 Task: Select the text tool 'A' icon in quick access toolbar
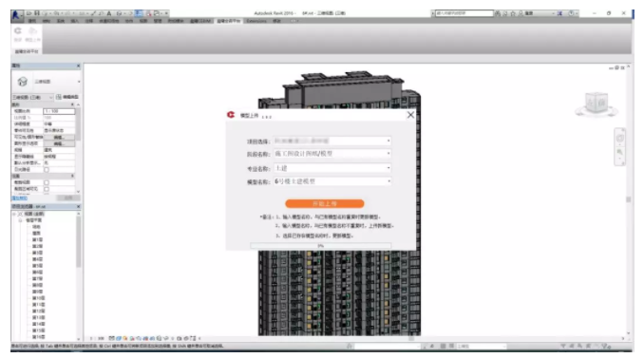pos(109,13)
